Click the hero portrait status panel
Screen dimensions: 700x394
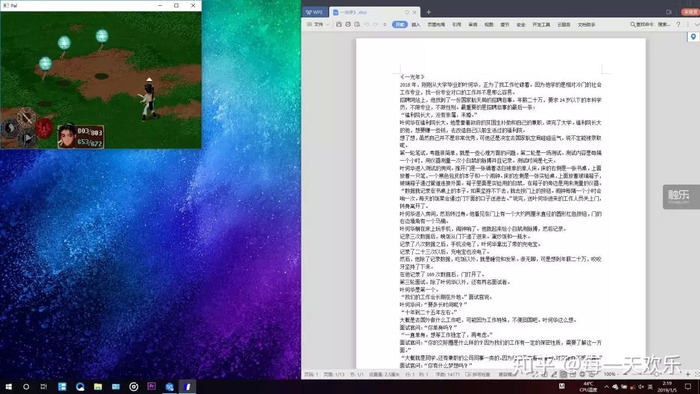pos(81,136)
